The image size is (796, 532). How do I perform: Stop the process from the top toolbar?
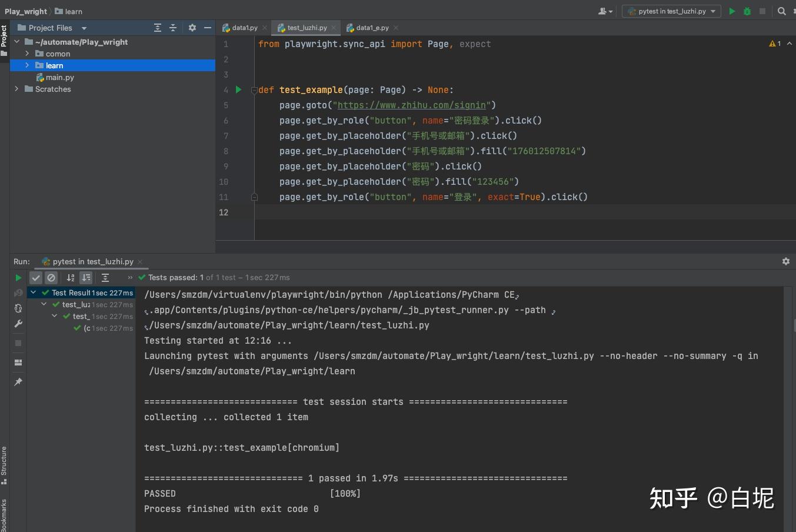coord(762,11)
